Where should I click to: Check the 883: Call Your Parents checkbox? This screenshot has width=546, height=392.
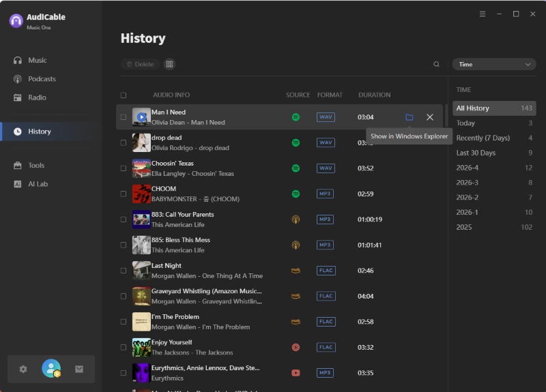click(x=124, y=220)
